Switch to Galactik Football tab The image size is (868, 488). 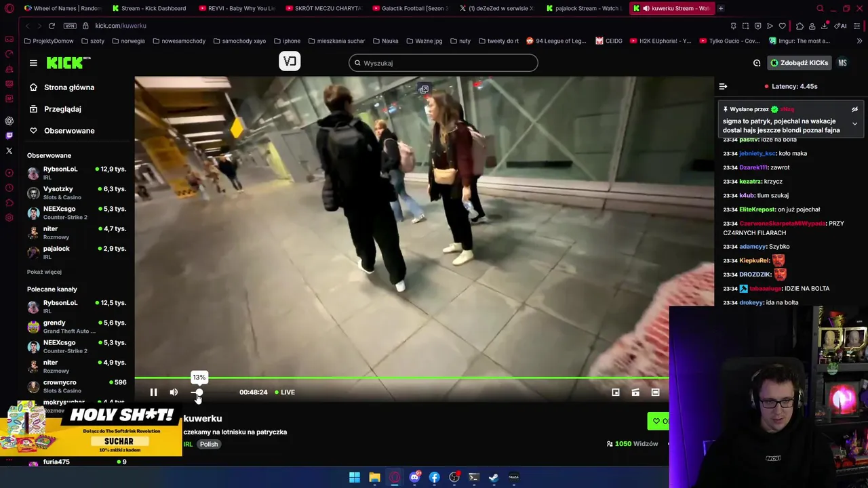click(410, 8)
